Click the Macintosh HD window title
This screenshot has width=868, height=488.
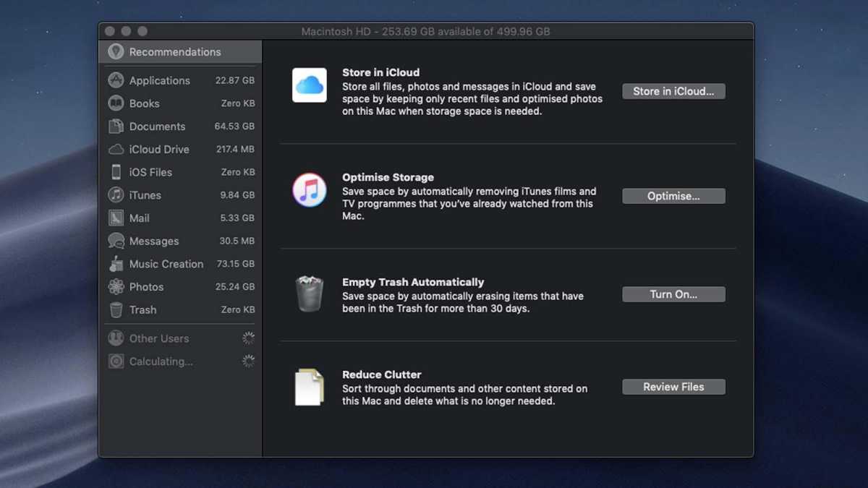(426, 32)
